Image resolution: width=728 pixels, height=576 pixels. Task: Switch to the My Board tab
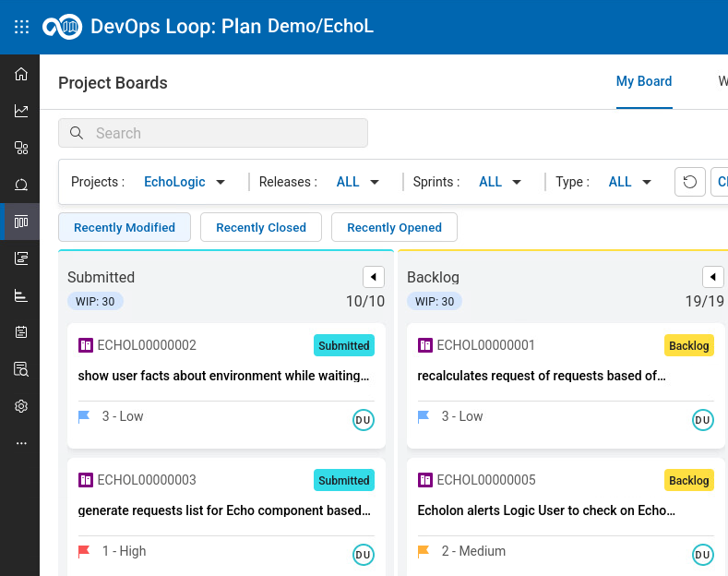[x=644, y=81]
